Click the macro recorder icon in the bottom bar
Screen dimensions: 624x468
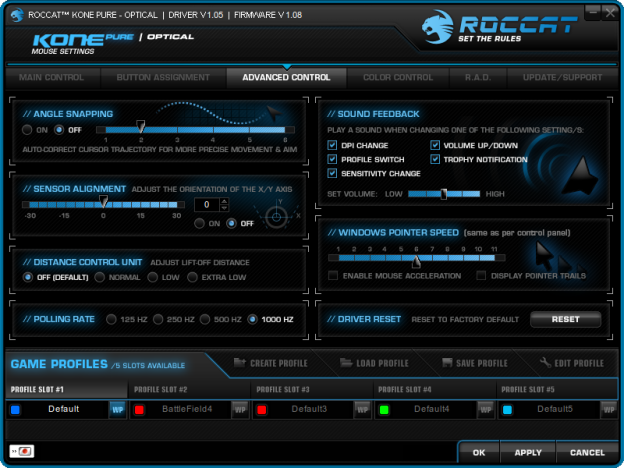tap(22, 451)
